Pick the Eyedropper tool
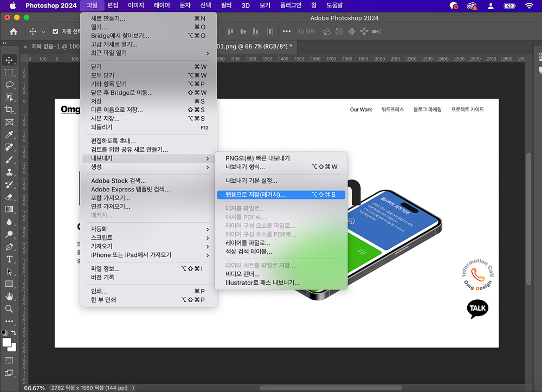Screen dimensions: 542x392 9,135
